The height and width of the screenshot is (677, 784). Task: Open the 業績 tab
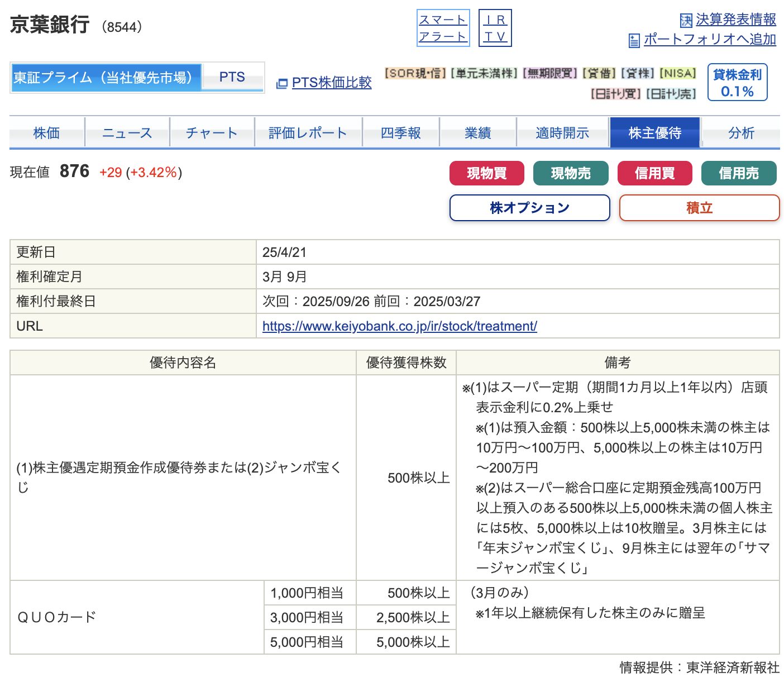click(478, 133)
